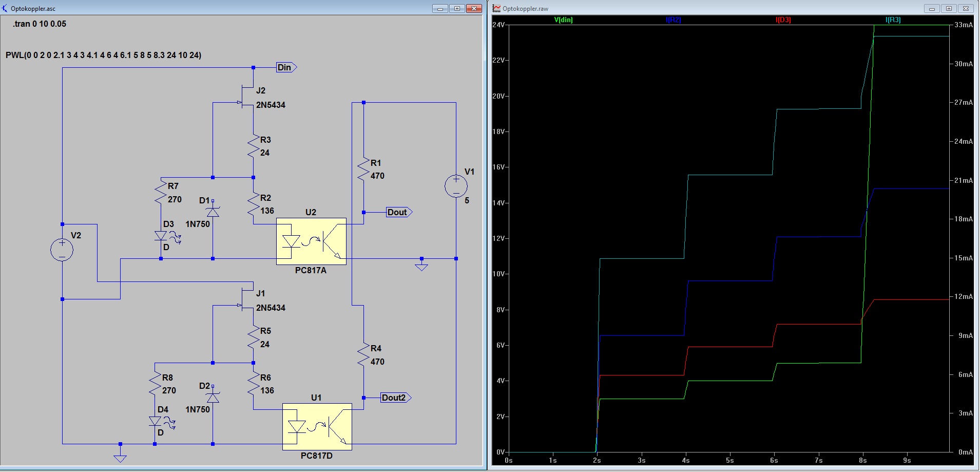This screenshot has width=980, height=472.
Task: Click the 5s time axis label
Action: tap(729, 460)
